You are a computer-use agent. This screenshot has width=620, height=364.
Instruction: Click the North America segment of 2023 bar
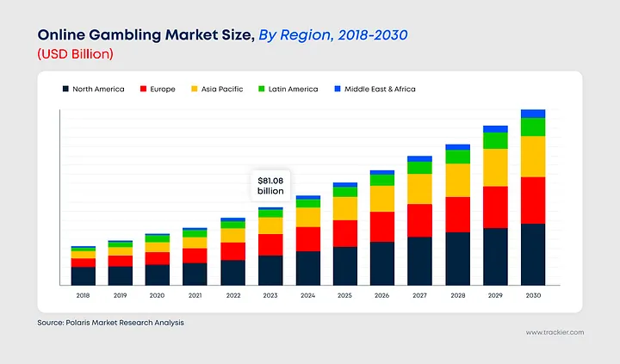pyautogui.click(x=270, y=270)
